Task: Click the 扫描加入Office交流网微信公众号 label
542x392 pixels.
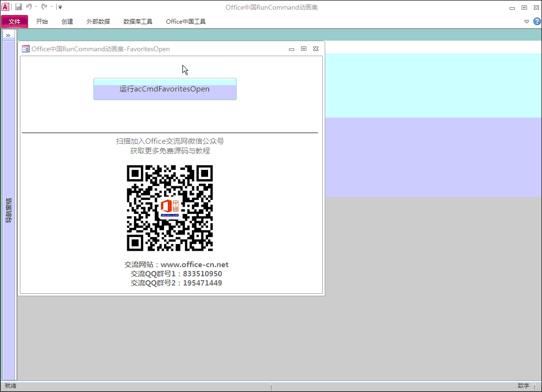Action: pyautogui.click(x=170, y=141)
